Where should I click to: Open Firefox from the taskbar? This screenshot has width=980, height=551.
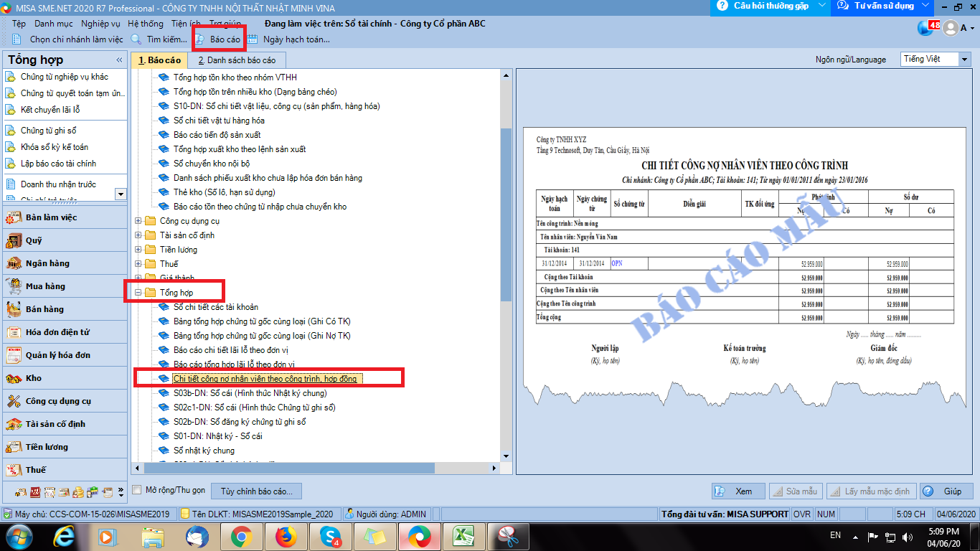(x=286, y=536)
